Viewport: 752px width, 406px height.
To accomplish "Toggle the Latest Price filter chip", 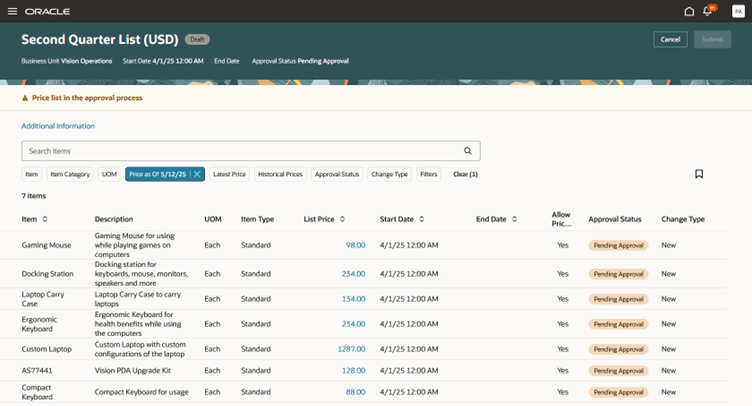I will 229,174.
